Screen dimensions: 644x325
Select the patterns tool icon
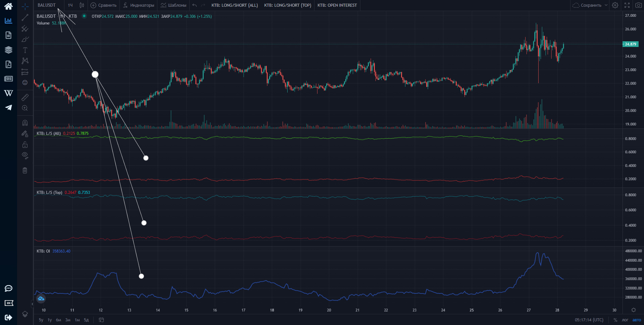[25, 61]
